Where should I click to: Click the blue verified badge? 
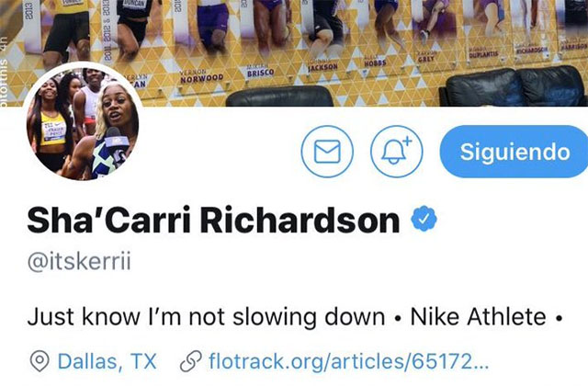pos(424,219)
